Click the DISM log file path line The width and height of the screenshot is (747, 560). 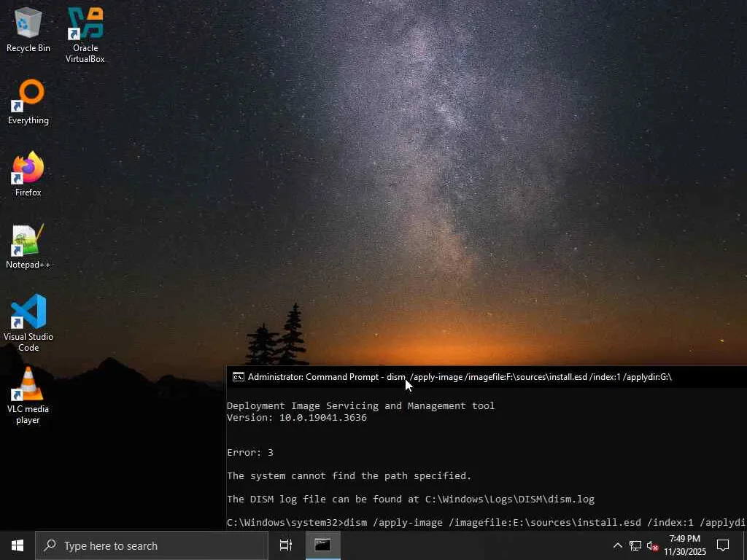point(411,499)
